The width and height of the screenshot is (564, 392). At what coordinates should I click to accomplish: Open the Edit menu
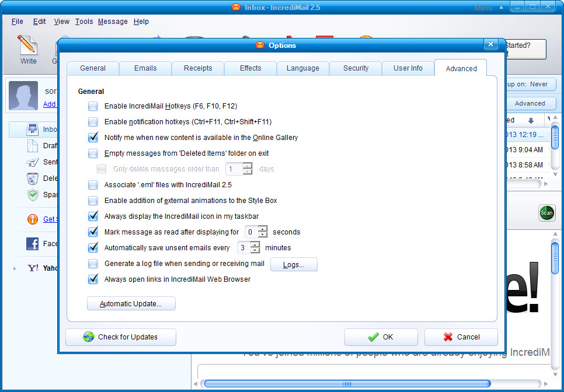tap(39, 22)
